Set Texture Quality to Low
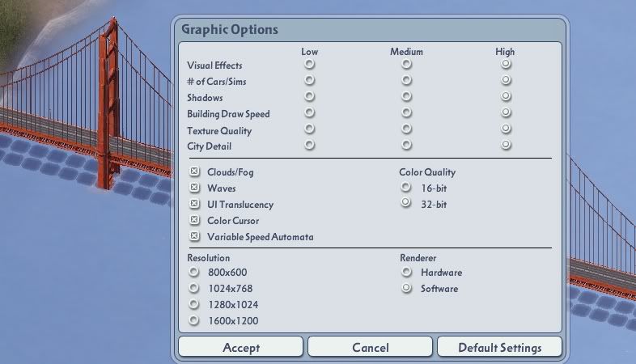 pyautogui.click(x=309, y=129)
